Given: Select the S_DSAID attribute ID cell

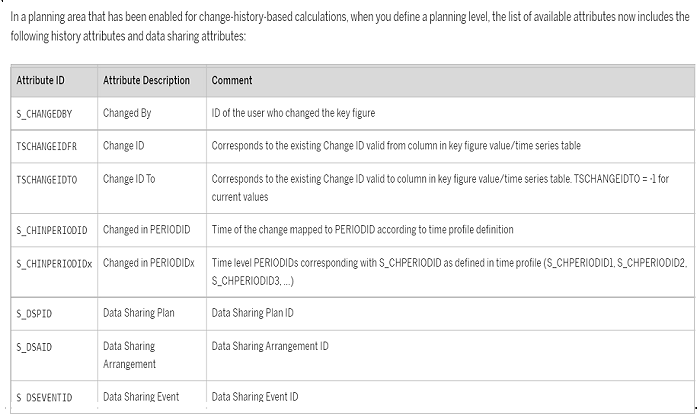Looking at the screenshot, I should pyautogui.click(x=36, y=346).
